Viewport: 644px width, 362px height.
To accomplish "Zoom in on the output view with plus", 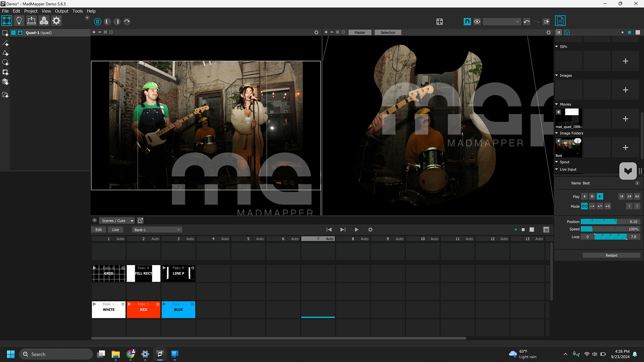I will (326, 32).
